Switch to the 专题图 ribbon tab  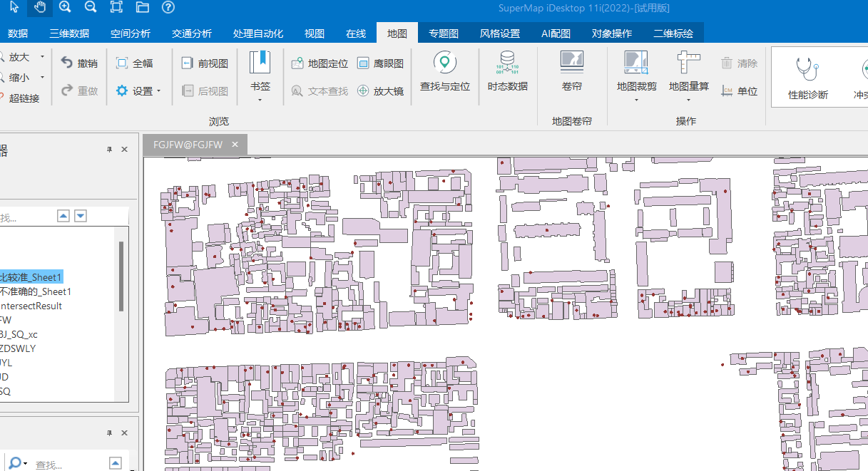(444, 33)
